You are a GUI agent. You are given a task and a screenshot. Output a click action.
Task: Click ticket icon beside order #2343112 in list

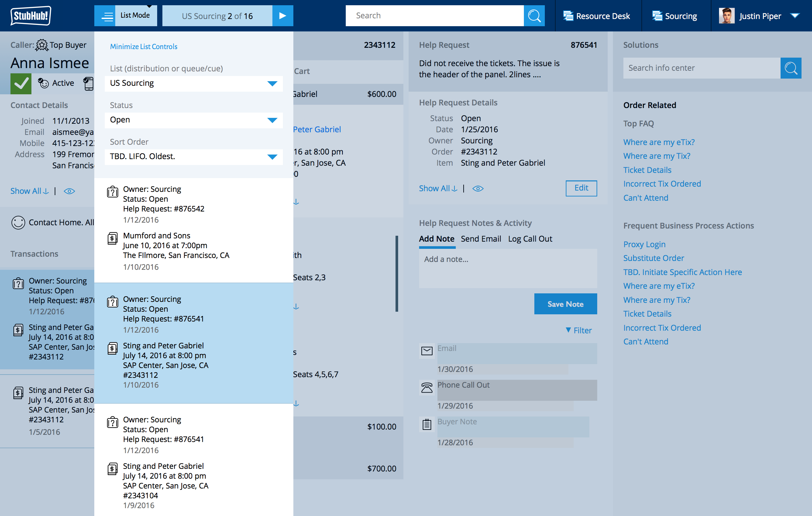[112, 348]
